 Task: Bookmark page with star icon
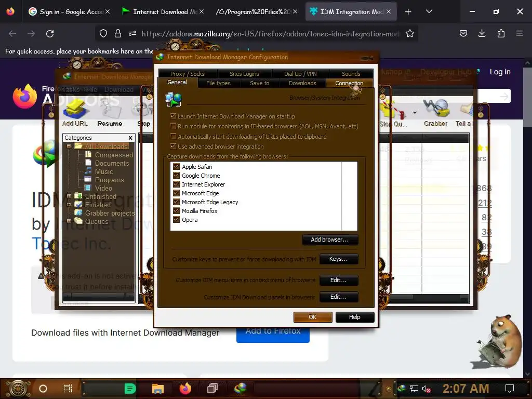[410, 34]
